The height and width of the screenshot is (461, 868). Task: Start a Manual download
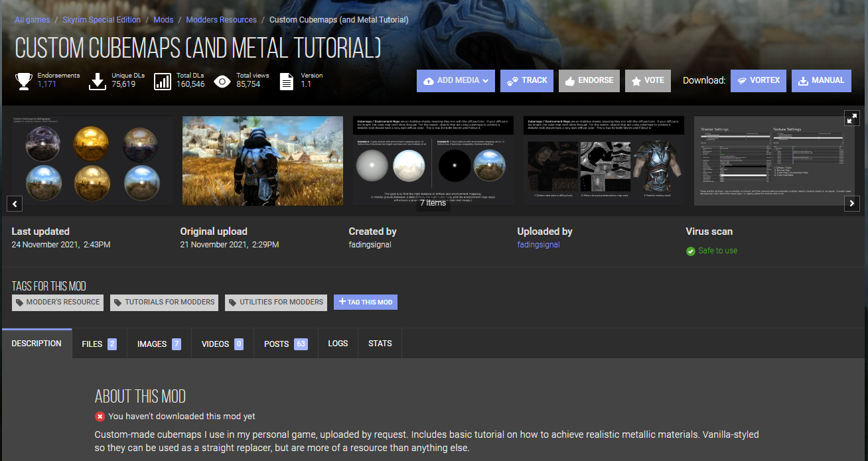pyautogui.click(x=822, y=80)
